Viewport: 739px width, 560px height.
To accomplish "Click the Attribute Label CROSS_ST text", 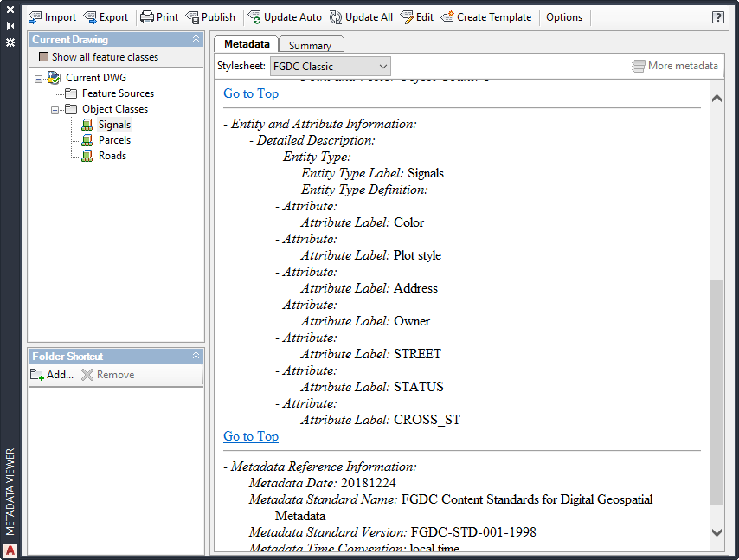I will point(381,420).
